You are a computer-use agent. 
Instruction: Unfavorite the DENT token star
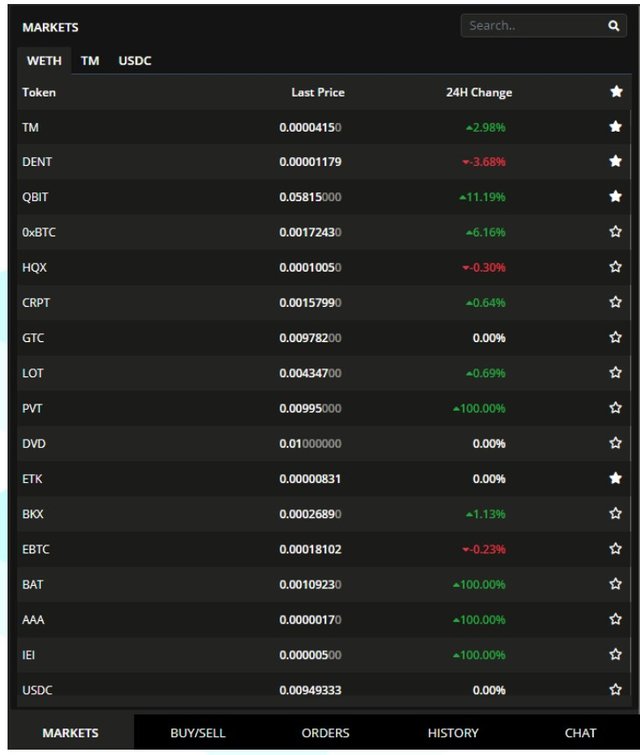pos(616,161)
